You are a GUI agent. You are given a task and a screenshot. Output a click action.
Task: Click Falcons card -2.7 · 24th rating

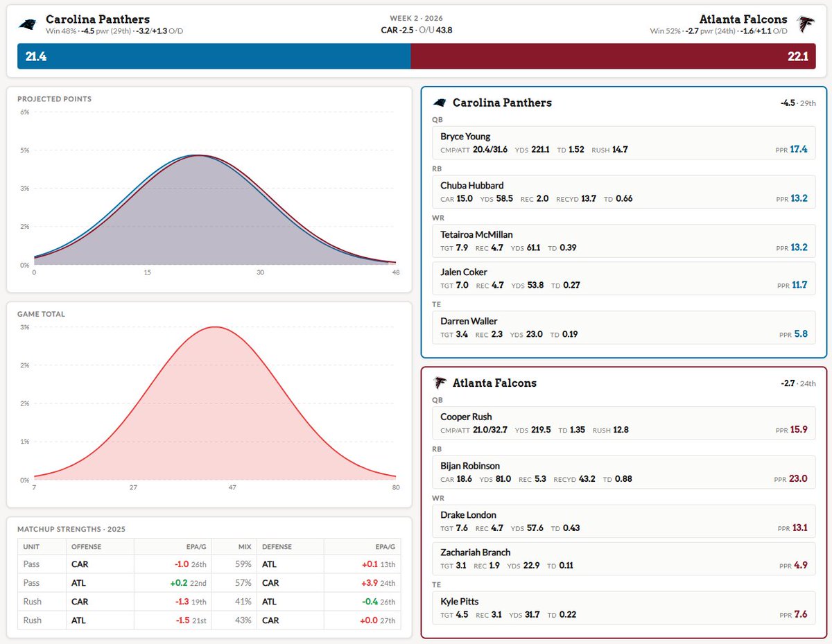(798, 383)
